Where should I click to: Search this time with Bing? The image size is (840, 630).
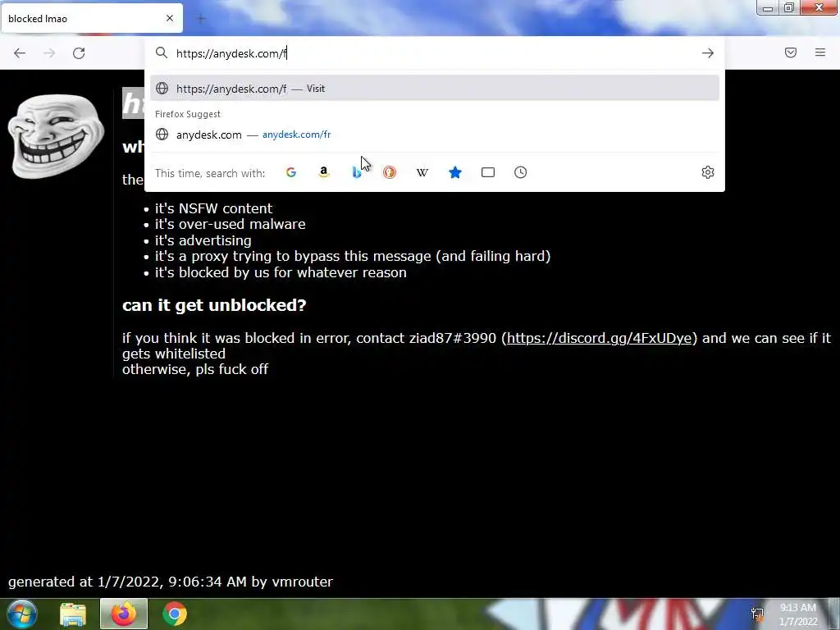(357, 172)
